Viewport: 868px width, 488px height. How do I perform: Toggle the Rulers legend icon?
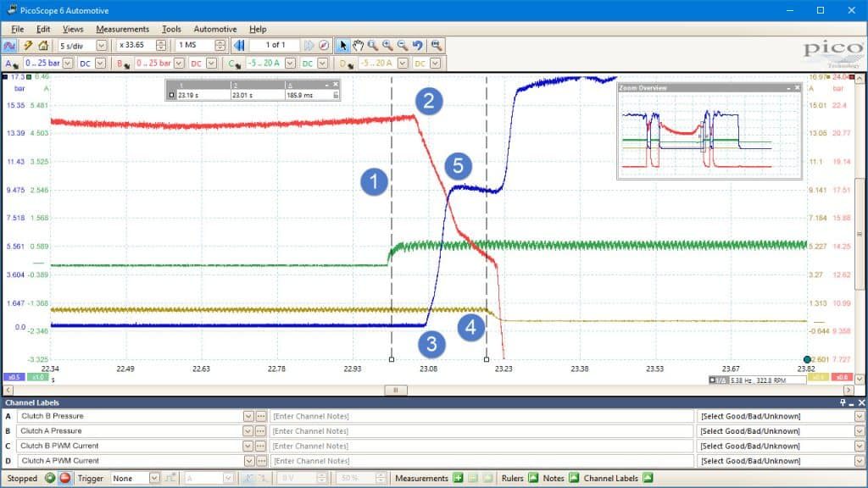click(533, 478)
